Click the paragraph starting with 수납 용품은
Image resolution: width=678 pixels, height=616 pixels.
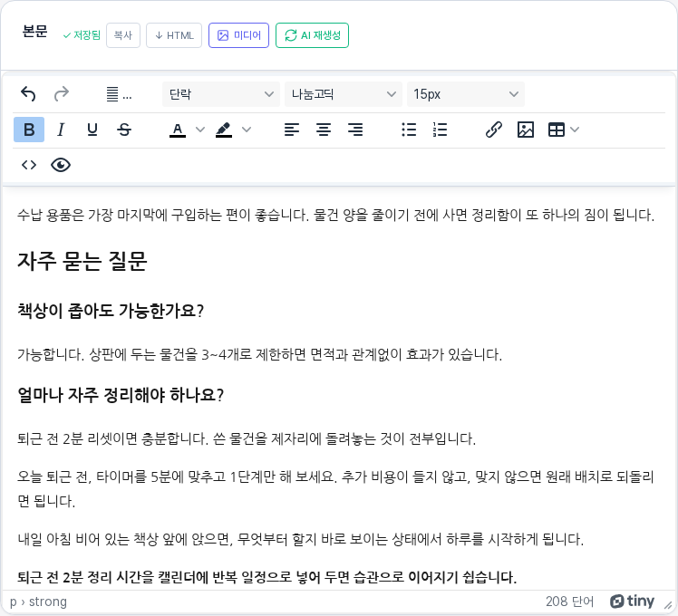click(x=335, y=215)
